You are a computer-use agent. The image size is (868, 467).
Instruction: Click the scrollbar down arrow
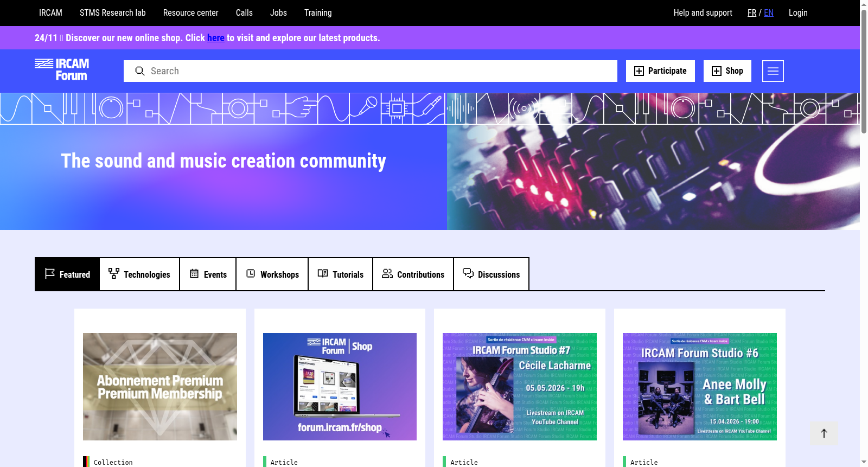point(864,462)
